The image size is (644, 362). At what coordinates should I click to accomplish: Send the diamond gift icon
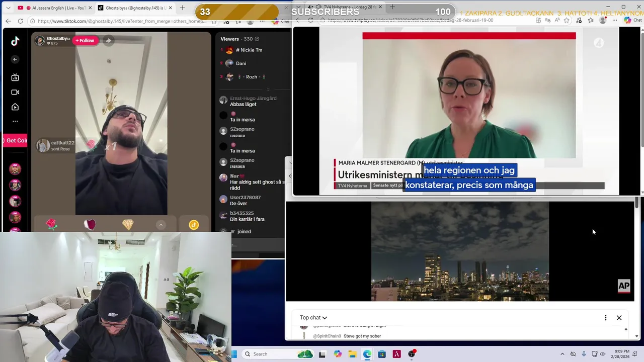coord(128,225)
